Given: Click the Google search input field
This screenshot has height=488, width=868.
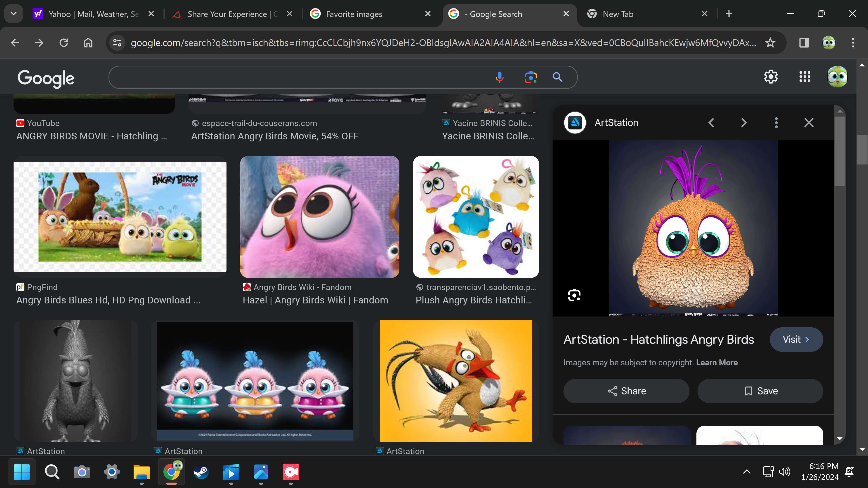Looking at the screenshot, I should pos(300,77).
